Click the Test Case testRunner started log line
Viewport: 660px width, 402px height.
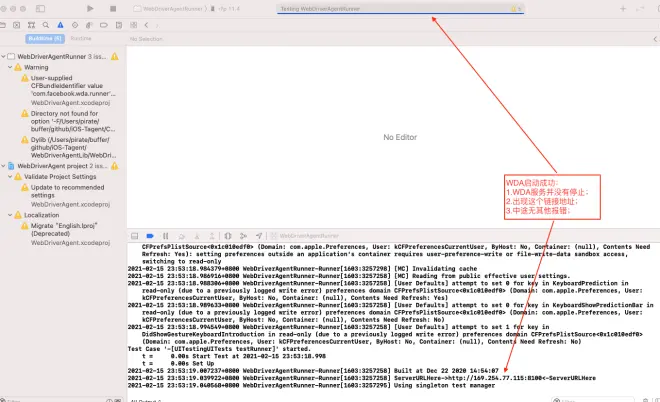(x=219, y=349)
